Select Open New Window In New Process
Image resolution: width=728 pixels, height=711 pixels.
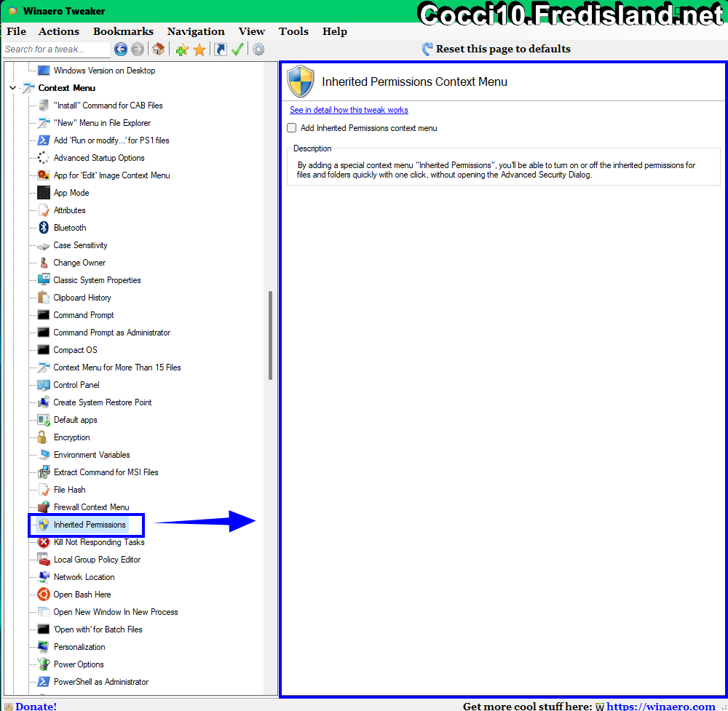tap(116, 612)
